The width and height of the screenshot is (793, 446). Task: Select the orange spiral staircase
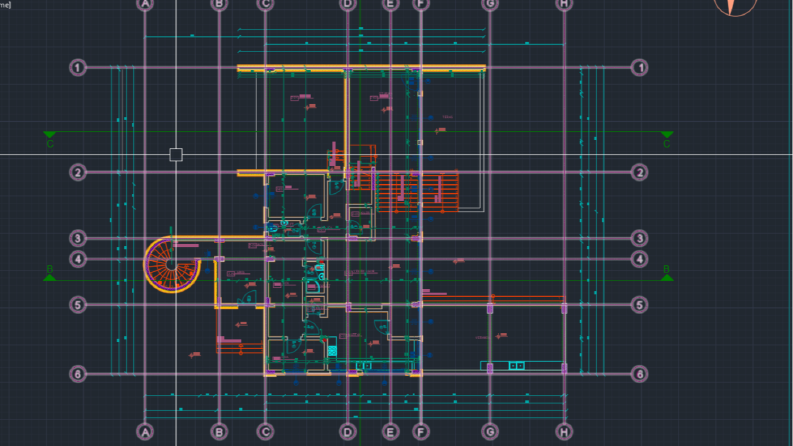(172, 264)
